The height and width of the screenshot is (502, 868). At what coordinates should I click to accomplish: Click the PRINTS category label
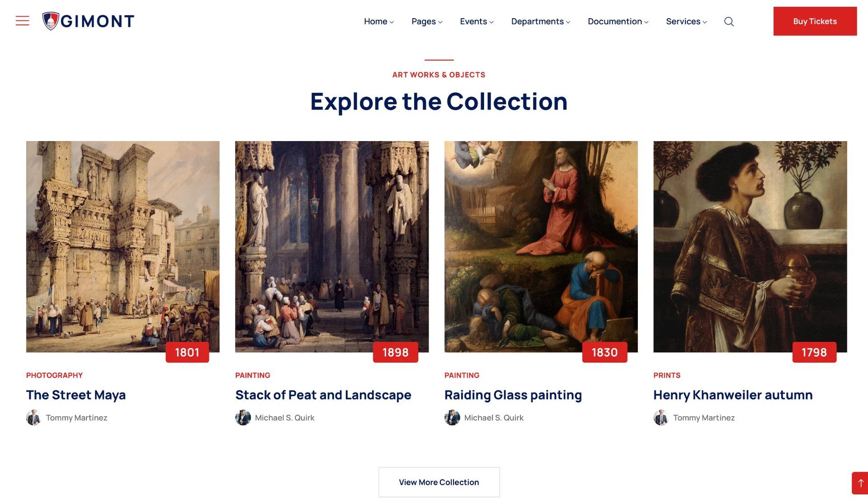pyautogui.click(x=667, y=375)
